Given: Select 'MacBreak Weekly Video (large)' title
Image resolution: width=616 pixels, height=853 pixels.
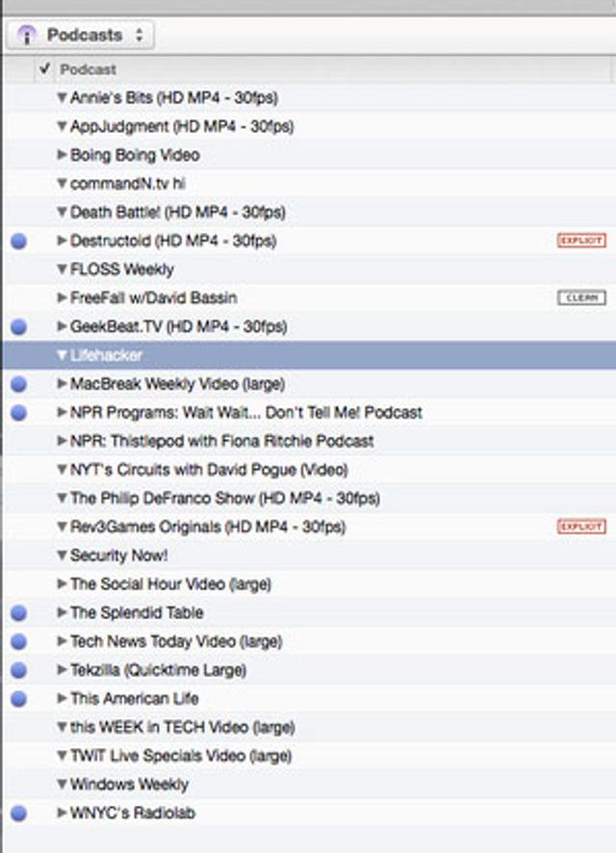Looking at the screenshot, I should coord(178,384).
